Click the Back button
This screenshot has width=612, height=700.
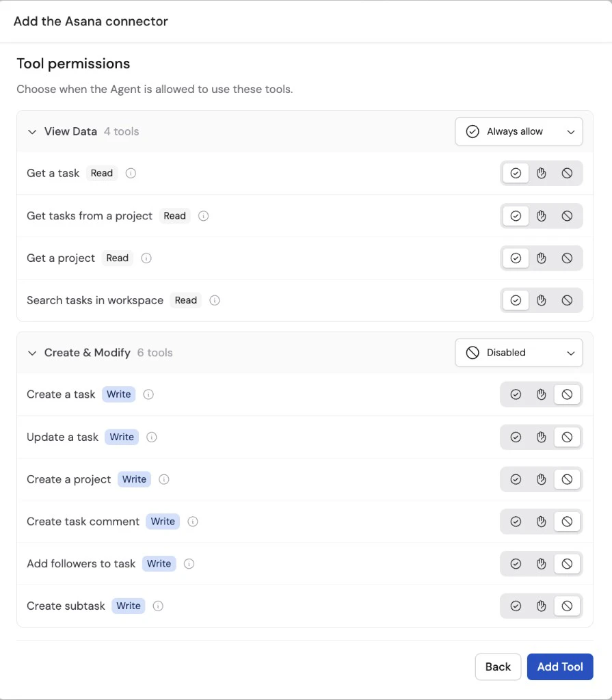point(498,667)
